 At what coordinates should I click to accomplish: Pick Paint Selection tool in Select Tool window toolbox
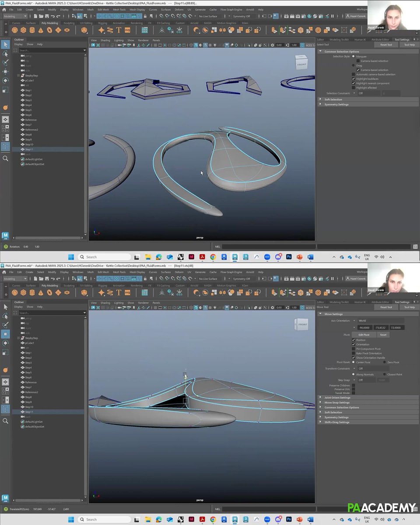[5, 63]
